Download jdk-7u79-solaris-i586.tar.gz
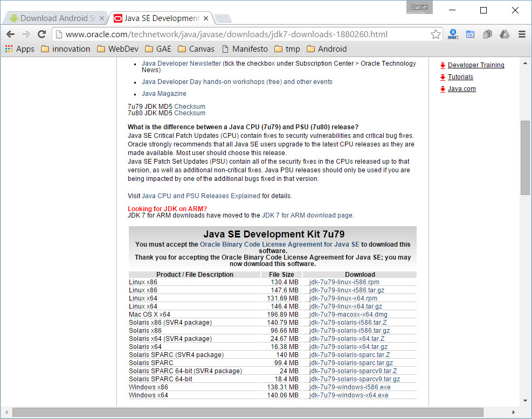This screenshot has width=532, height=419. pos(349,331)
